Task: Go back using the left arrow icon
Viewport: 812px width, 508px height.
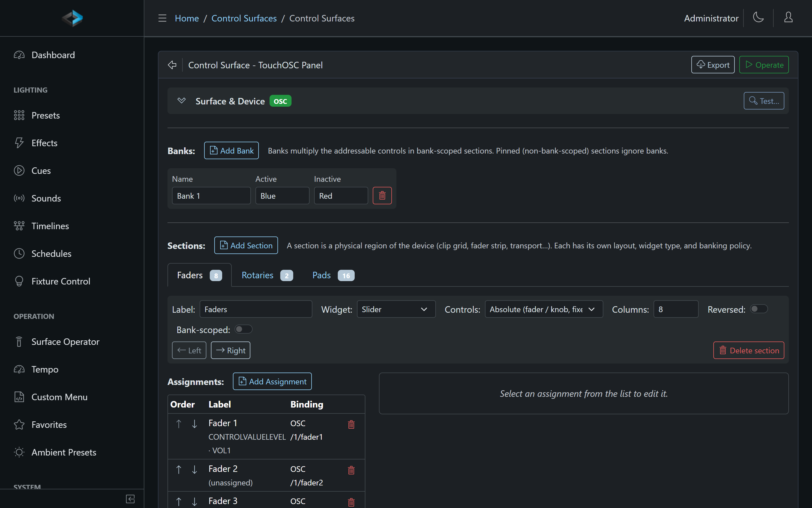Action: (x=172, y=65)
